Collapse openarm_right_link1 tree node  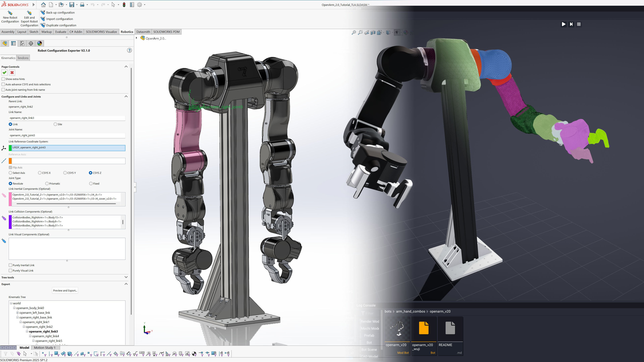pyautogui.click(x=21, y=322)
